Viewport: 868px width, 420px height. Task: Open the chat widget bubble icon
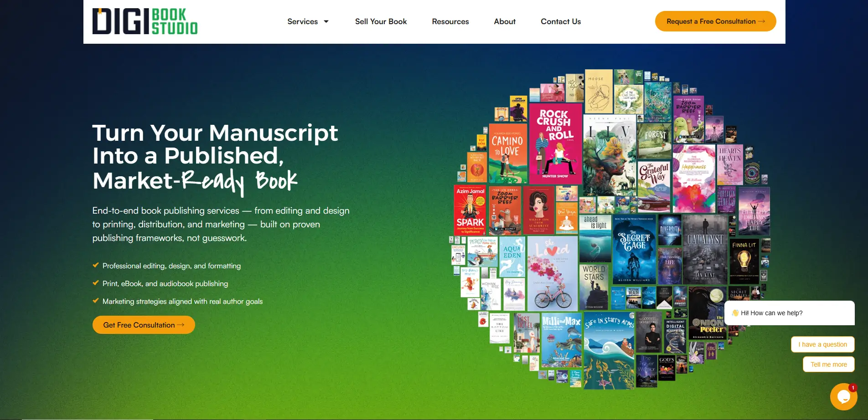point(843,397)
